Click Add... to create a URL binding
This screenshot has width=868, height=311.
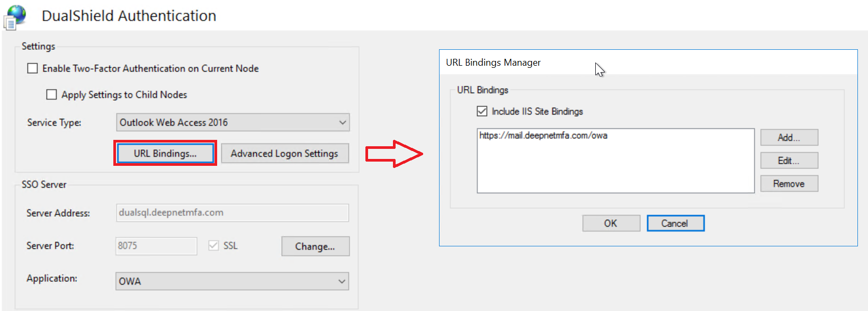click(x=789, y=138)
